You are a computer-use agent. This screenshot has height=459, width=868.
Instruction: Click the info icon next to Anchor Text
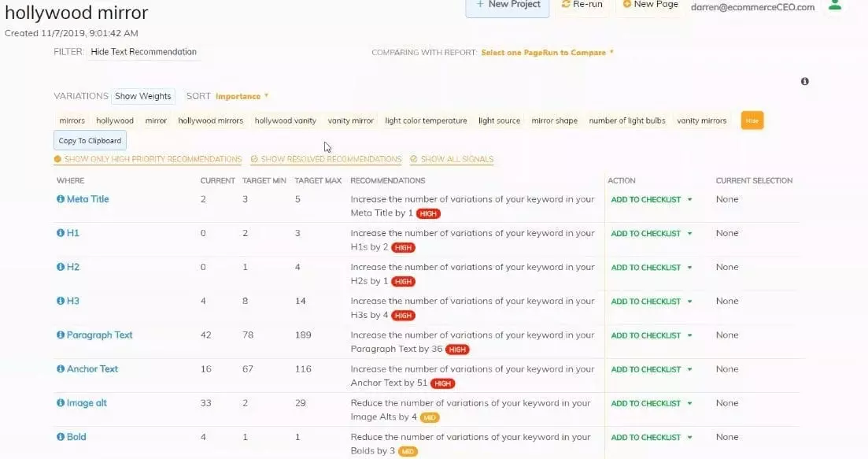pos(61,368)
